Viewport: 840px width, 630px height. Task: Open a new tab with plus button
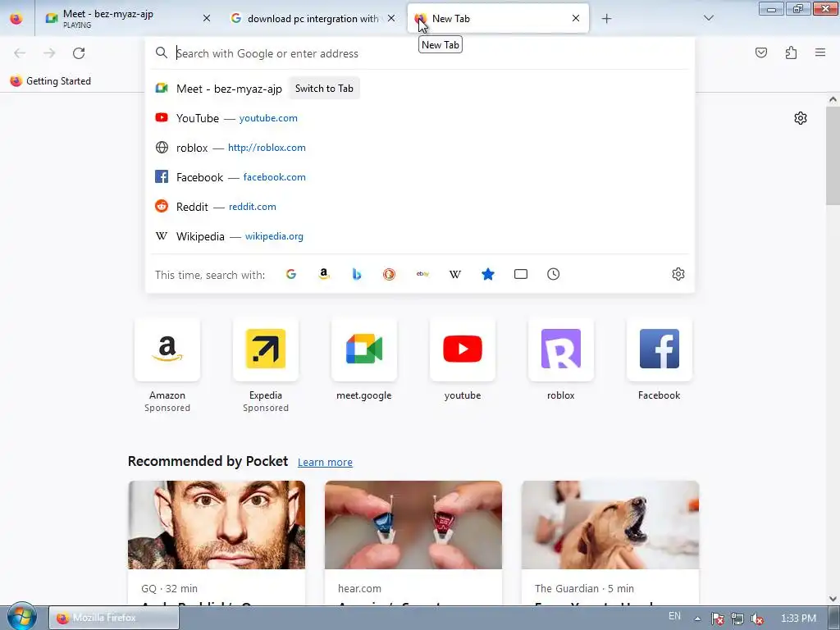(606, 18)
